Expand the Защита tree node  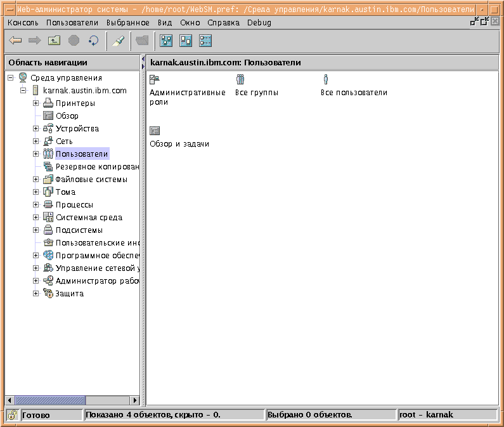coord(36,294)
